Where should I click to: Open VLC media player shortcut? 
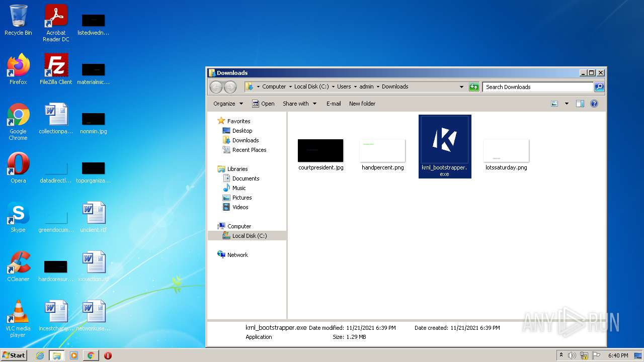(x=18, y=319)
